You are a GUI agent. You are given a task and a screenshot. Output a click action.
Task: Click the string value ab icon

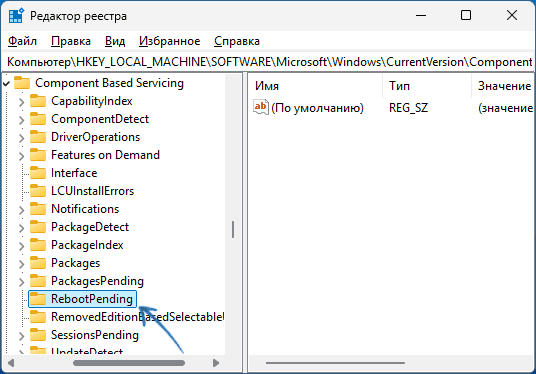[x=261, y=107]
